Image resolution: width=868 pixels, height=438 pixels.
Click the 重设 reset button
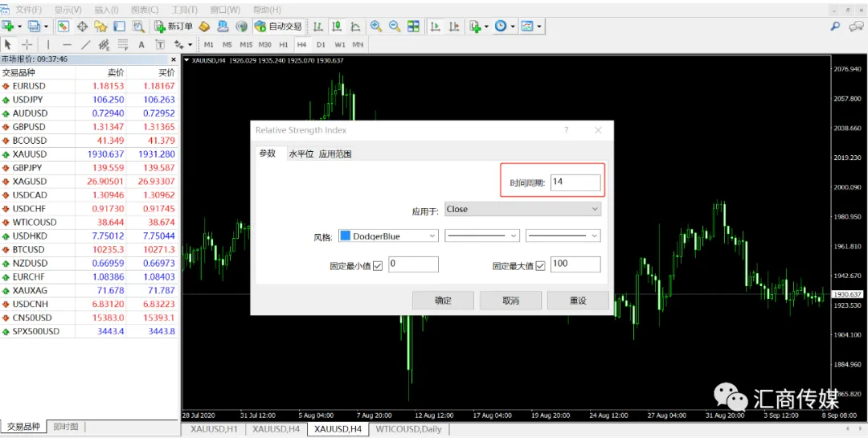pos(578,300)
